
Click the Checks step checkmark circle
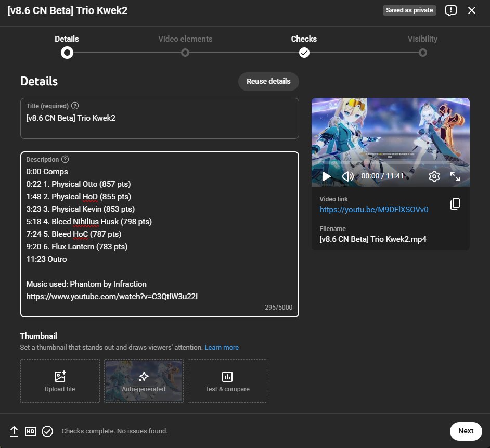click(x=304, y=53)
